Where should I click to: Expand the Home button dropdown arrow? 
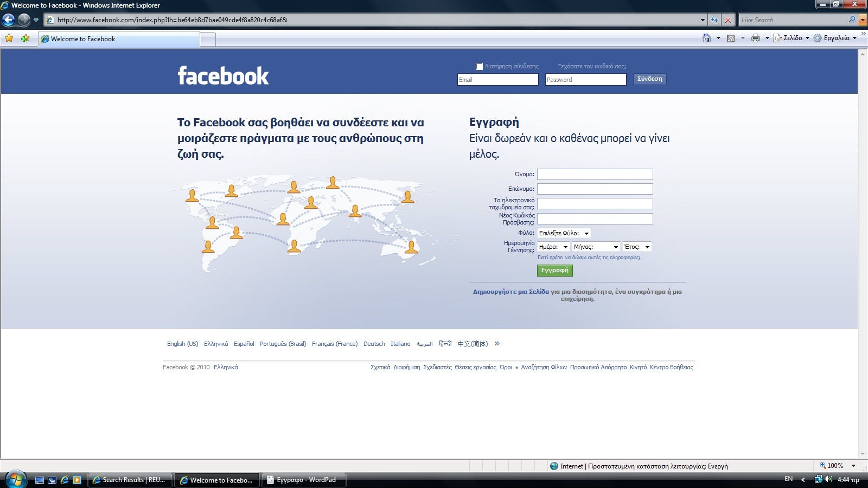718,38
